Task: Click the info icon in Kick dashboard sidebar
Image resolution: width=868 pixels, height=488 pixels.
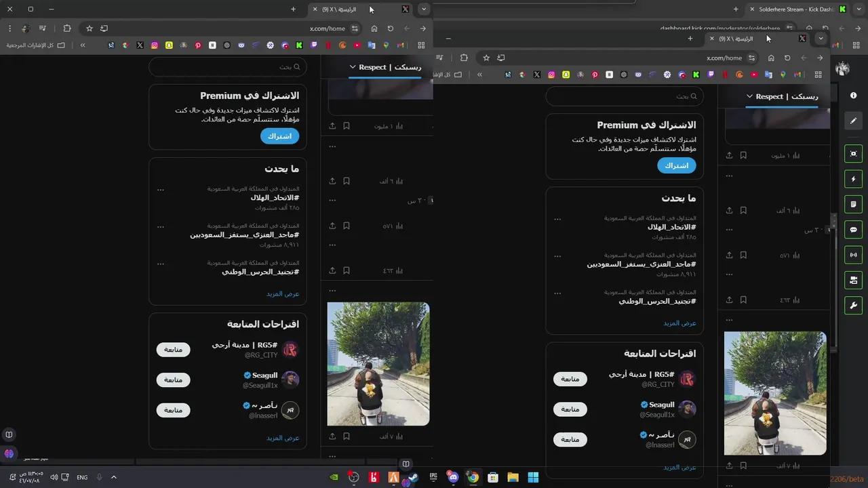Action: coord(853,96)
